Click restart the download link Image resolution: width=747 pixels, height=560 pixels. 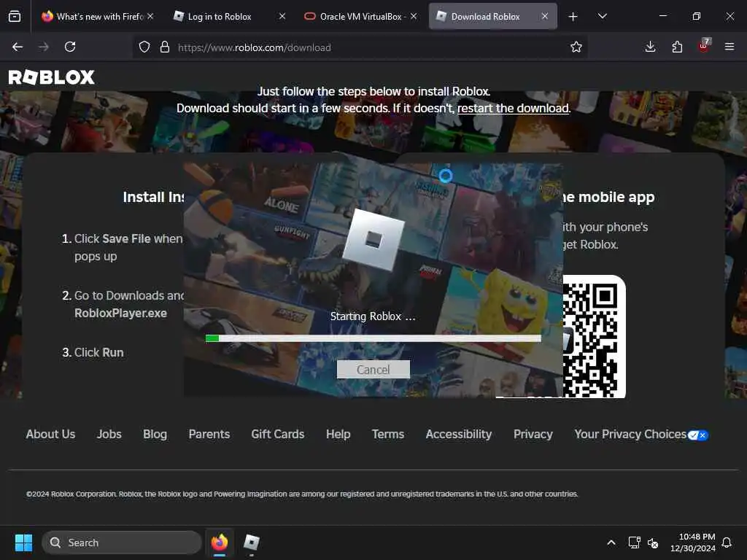(513, 108)
